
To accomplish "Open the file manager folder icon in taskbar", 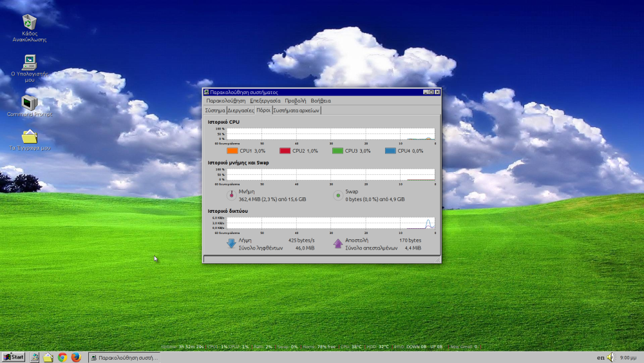I will point(48,358).
